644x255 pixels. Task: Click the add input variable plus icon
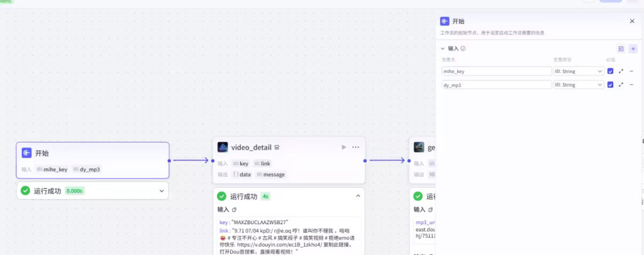coord(632,48)
